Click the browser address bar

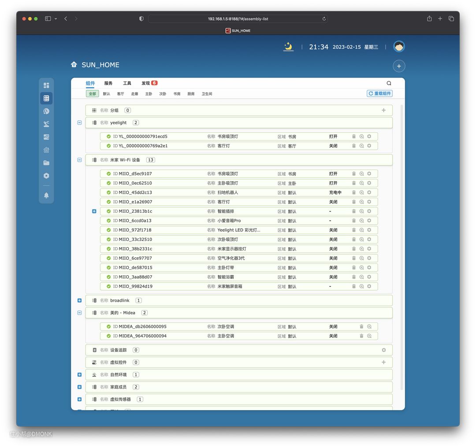pyautogui.click(x=238, y=19)
